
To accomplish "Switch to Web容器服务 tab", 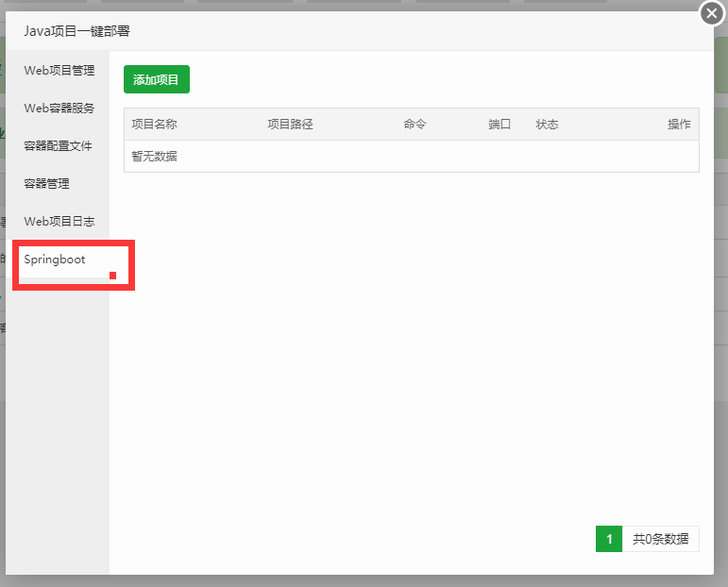I will 58,109.
